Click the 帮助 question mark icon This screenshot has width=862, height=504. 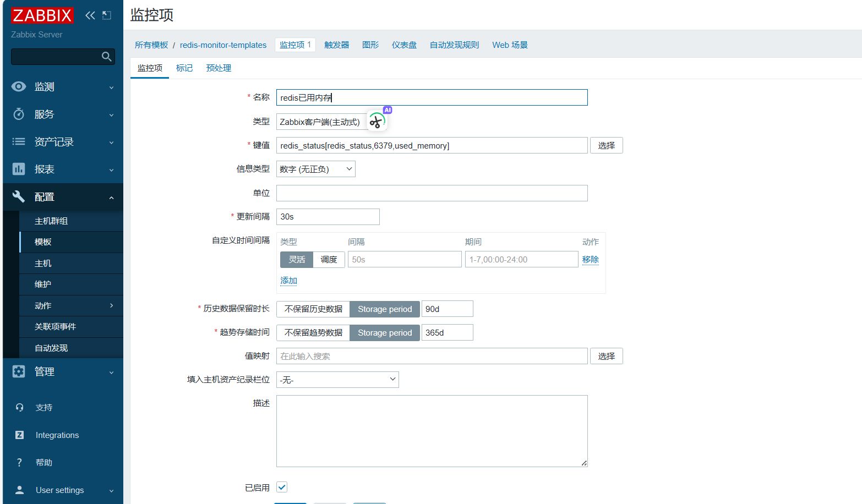pyautogui.click(x=20, y=463)
